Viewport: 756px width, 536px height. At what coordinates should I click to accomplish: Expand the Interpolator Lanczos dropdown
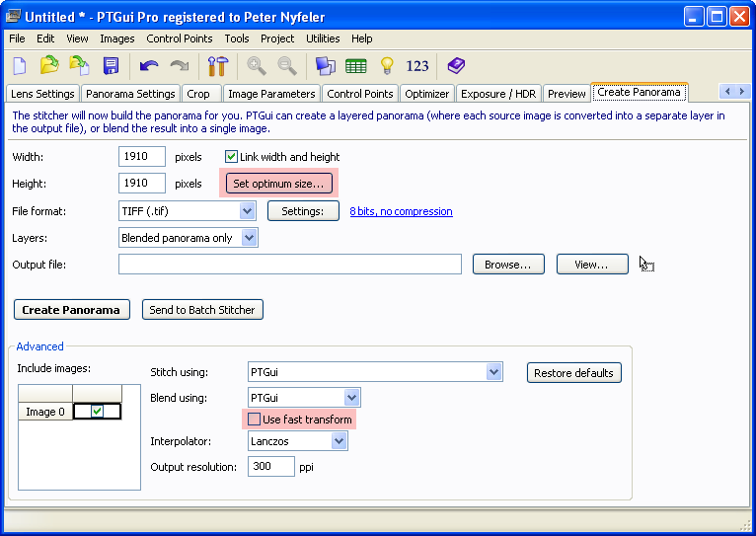click(x=339, y=441)
